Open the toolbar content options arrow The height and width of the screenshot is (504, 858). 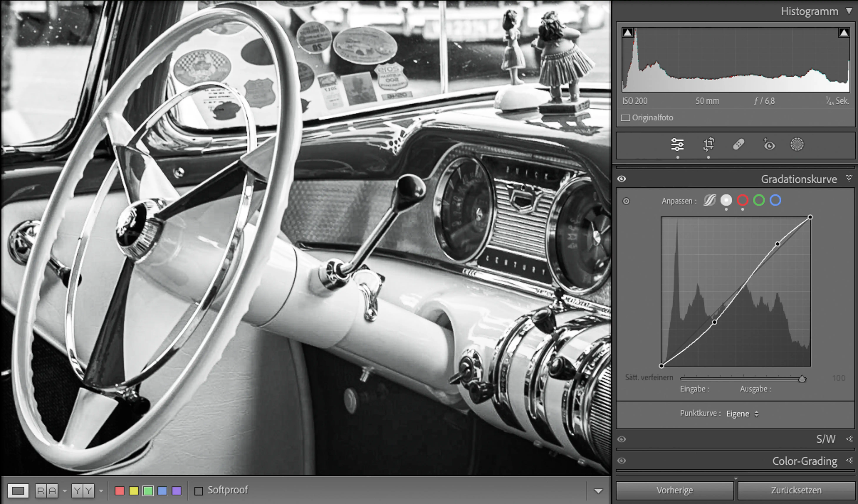tap(598, 491)
